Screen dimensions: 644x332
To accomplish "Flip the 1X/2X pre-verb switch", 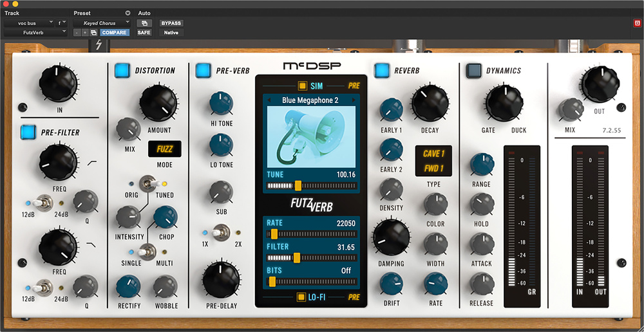I will tap(220, 233).
